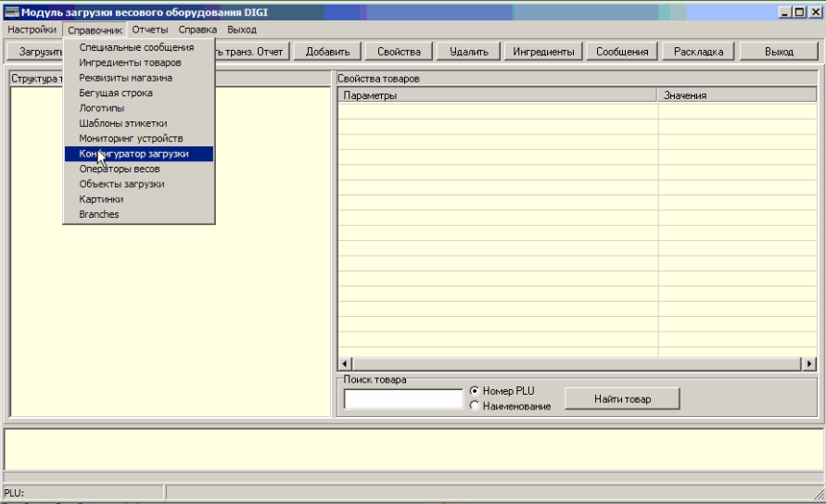Click the Удалить button
This screenshot has height=504, width=826.
pyautogui.click(x=468, y=52)
